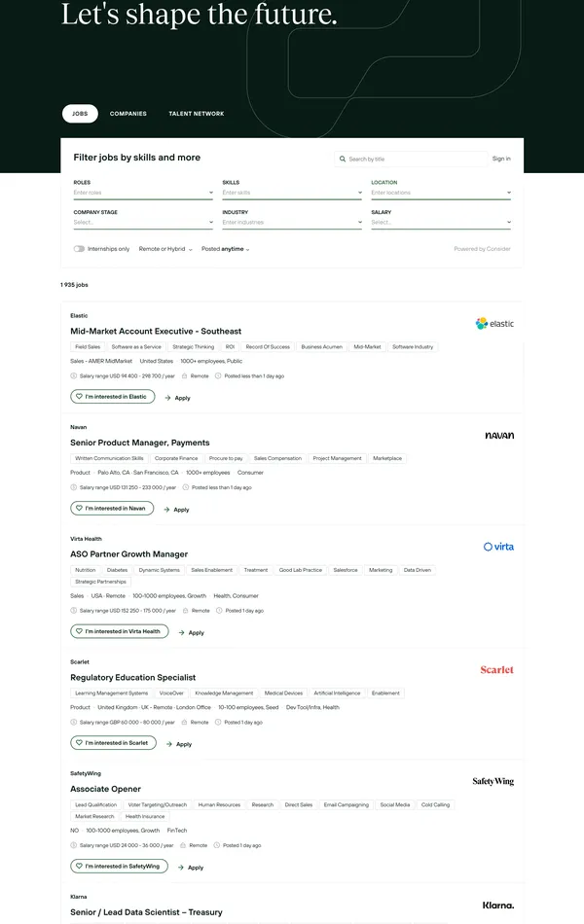
Task: Expand the Salary filter dropdown
Action: (x=440, y=223)
